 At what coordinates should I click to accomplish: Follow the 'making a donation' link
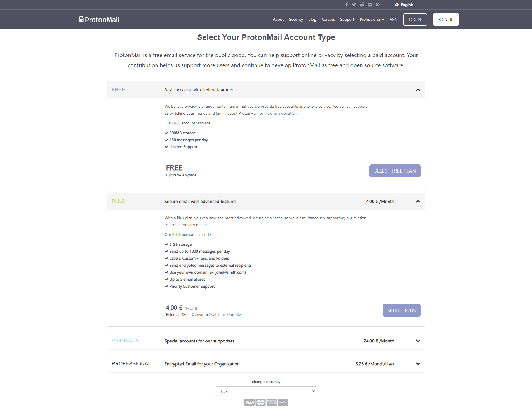click(x=281, y=113)
